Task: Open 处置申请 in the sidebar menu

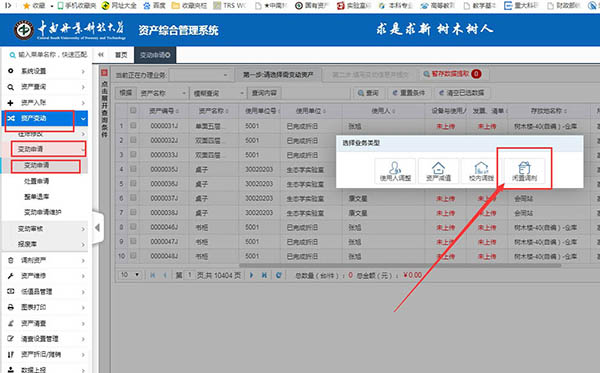Action: (36, 181)
